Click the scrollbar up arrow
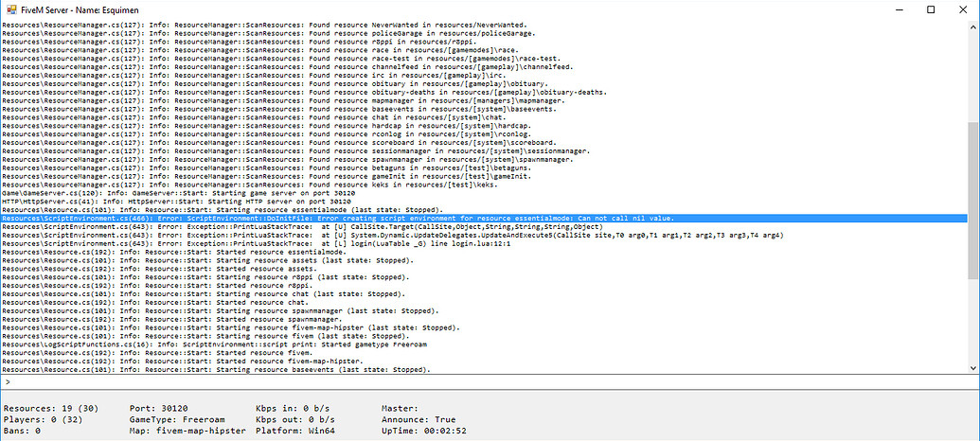Screen dimensions: 980x441 pyautogui.click(x=973, y=26)
